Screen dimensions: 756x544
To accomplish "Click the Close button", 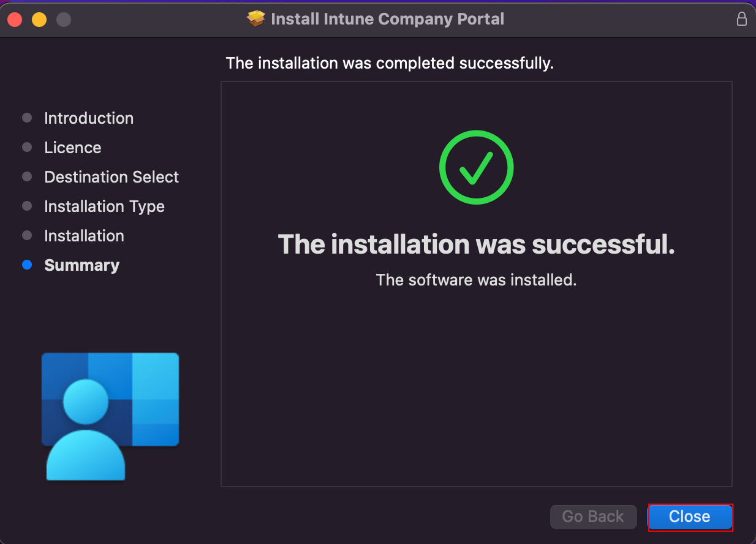I will tap(690, 516).
